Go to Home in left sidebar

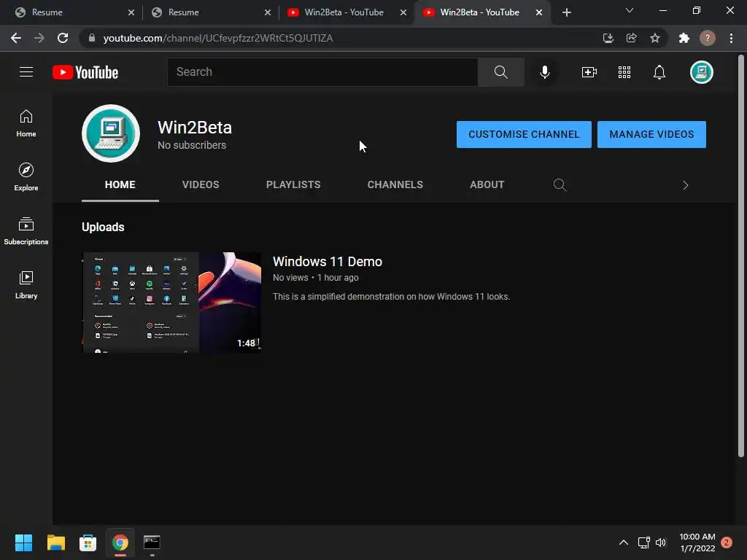click(26, 123)
